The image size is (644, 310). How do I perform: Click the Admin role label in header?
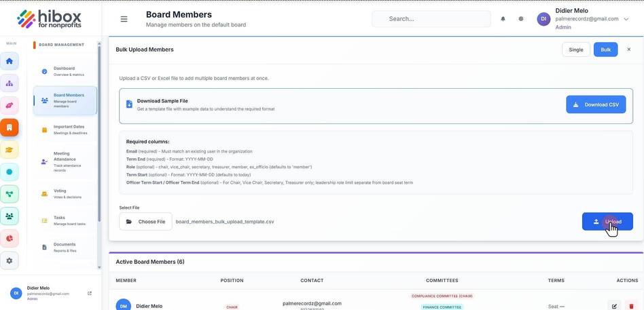(x=563, y=27)
